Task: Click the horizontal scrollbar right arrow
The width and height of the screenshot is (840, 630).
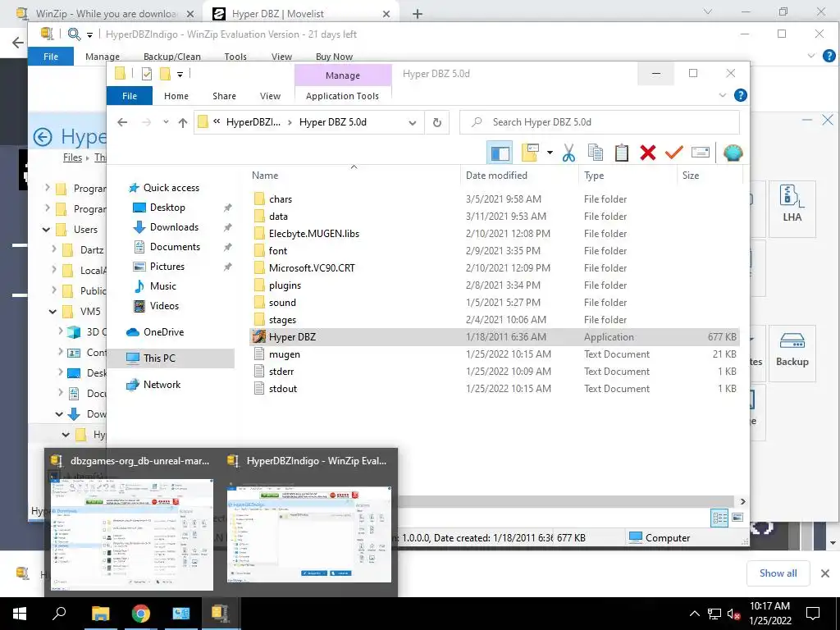Action: [742, 501]
